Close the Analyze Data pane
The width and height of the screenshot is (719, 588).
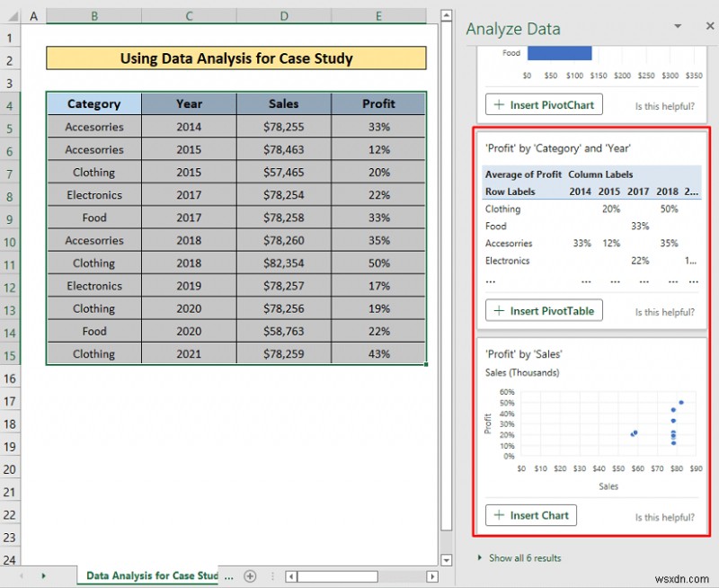pyautogui.click(x=709, y=26)
